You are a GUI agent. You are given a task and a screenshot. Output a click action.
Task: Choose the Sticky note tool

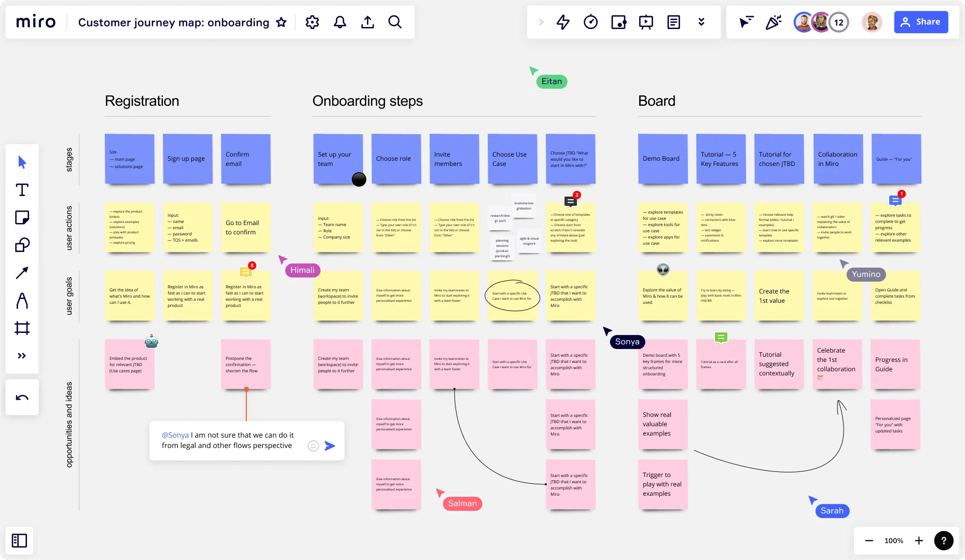[22, 217]
